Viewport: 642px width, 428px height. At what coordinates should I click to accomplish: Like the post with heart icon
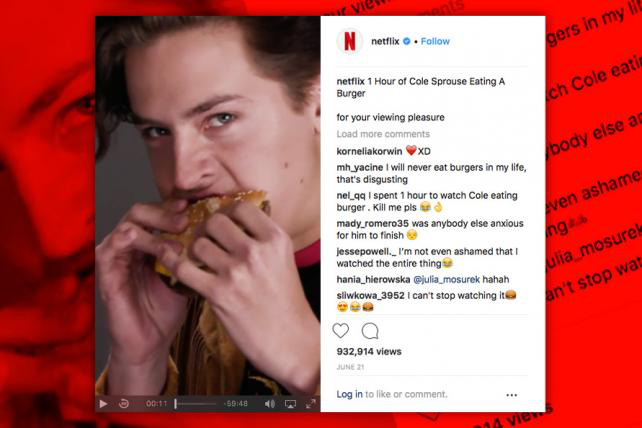pyautogui.click(x=341, y=331)
